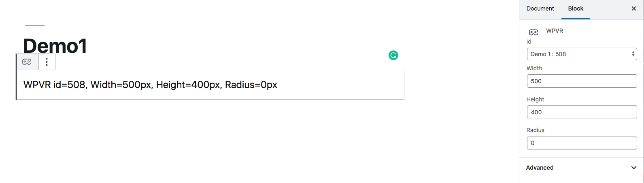Click the Id label above the dropdown
The height and width of the screenshot is (183, 644).
pos(529,42)
